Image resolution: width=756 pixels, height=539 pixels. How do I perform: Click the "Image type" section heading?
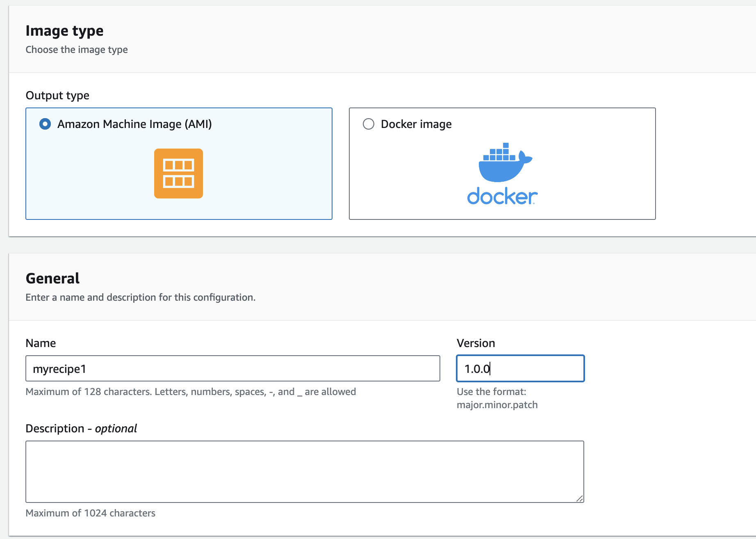tap(64, 31)
